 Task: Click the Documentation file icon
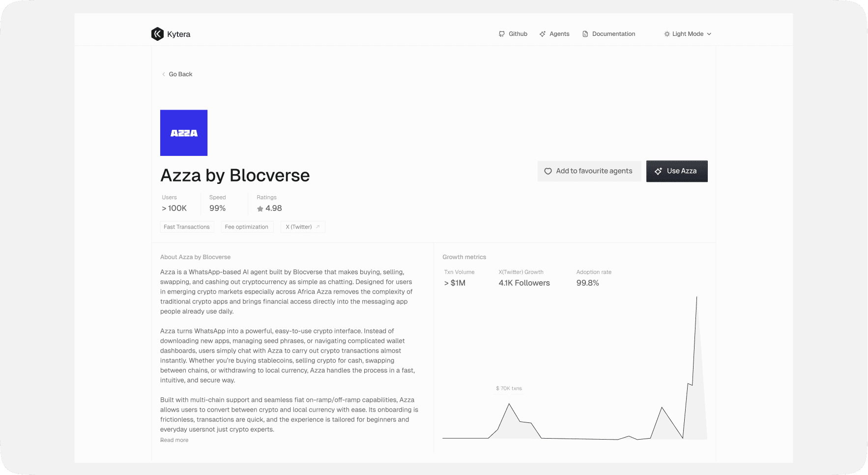coord(585,34)
